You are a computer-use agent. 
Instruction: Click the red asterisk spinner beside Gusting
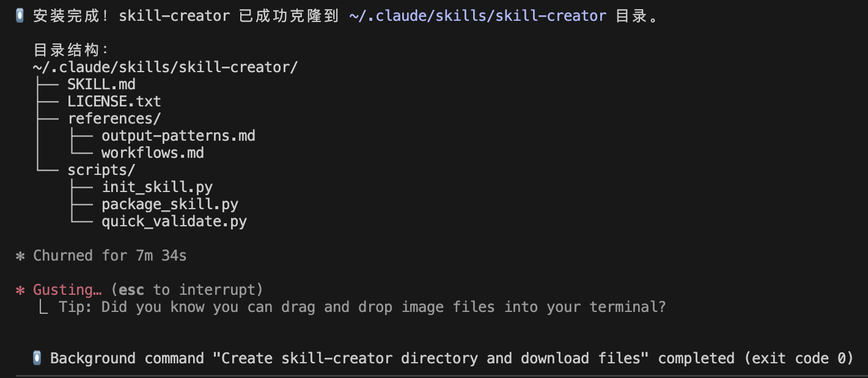pos(20,290)
